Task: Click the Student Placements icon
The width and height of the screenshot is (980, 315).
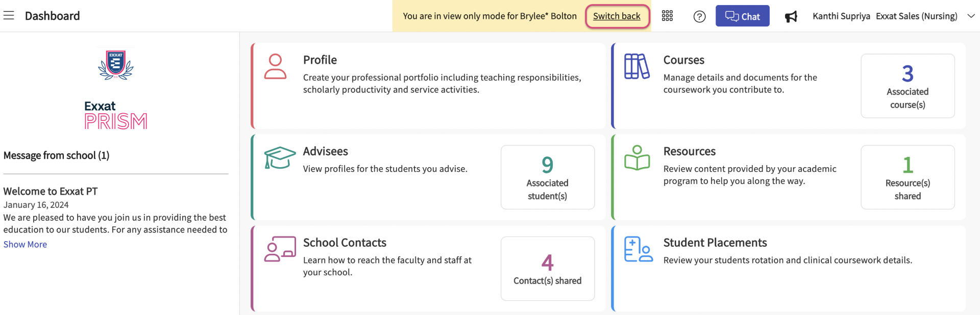Action: pyautogui.click(x=638, y=249)
